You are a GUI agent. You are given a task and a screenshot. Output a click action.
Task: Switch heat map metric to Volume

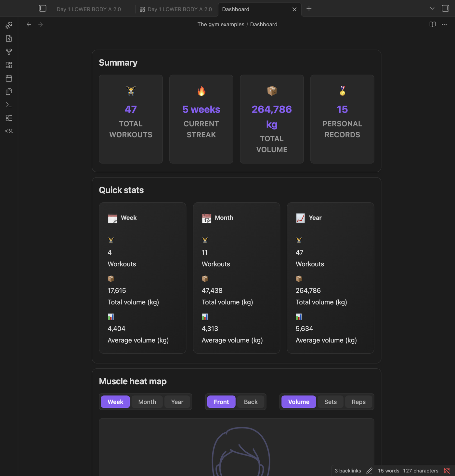click(299, 402)
